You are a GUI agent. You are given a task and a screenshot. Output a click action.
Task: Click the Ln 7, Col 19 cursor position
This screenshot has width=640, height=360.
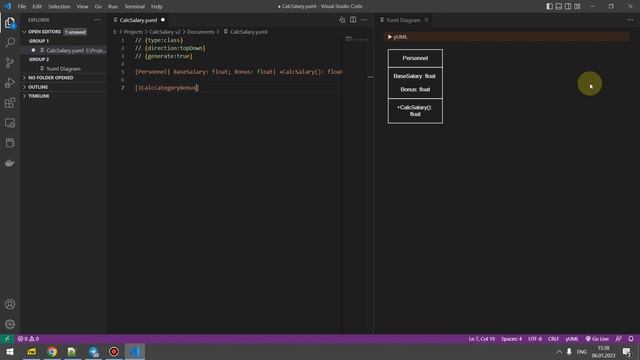[x=482, y=339]
